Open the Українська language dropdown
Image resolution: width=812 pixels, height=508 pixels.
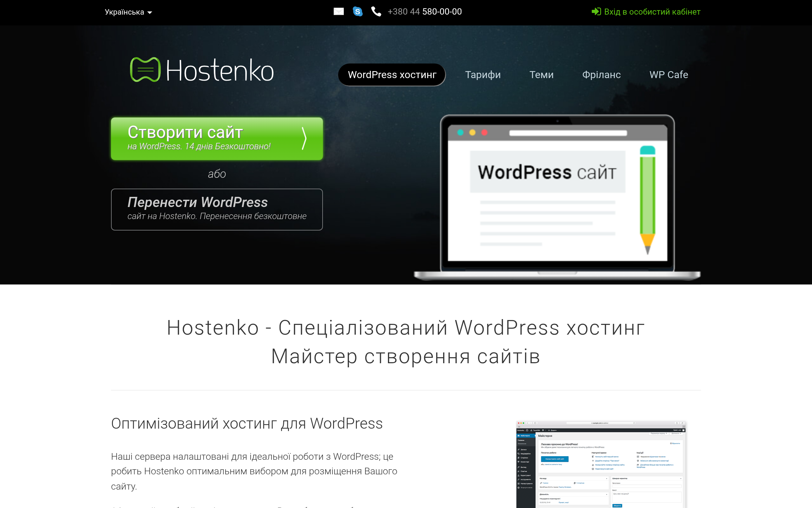coord(128,12)
